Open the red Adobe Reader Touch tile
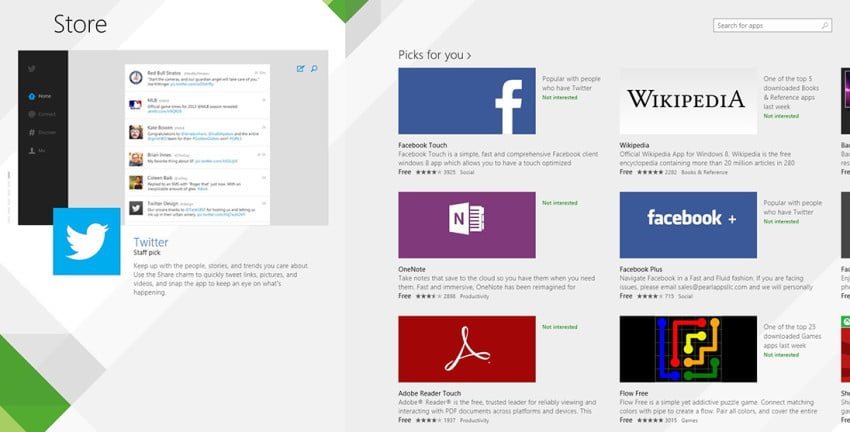Viewport: 850px width, 432px height. 467,349
